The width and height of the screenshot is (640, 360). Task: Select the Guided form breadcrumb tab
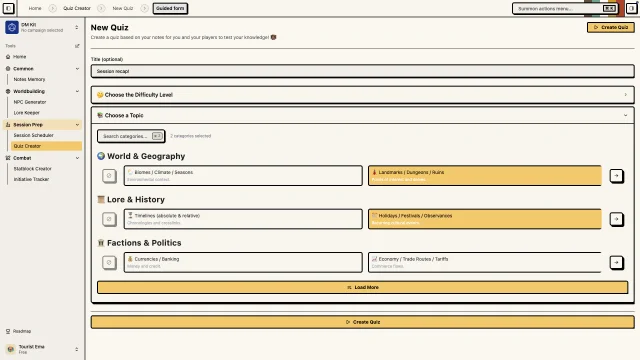pos(170,8)
